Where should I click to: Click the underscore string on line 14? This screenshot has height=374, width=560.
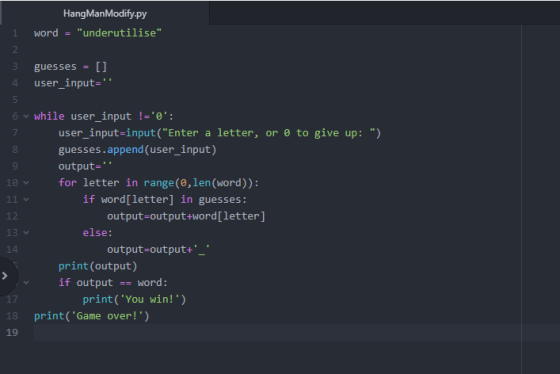tap(201, 249)
